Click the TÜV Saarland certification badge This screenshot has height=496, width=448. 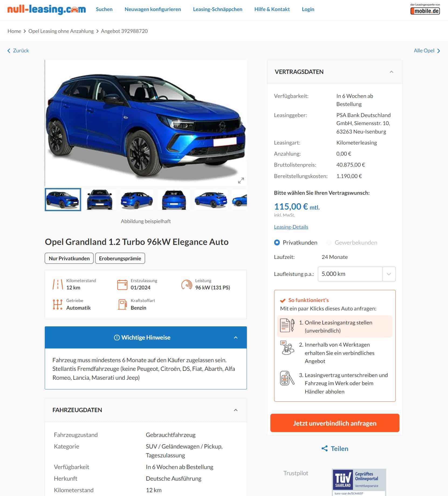coord(359,482)
